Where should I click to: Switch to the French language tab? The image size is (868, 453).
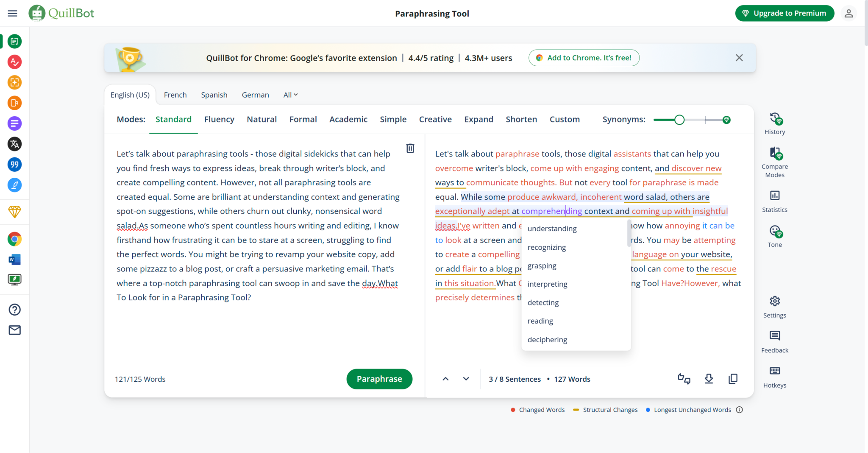click(x=175, y=95)
